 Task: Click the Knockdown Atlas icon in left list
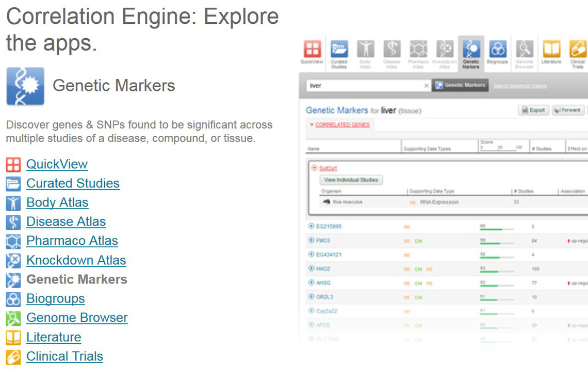tap(13, 261)
